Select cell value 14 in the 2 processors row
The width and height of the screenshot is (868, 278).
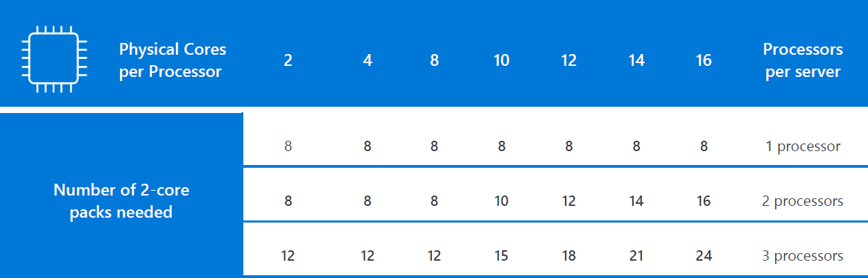tap(636, 201)
